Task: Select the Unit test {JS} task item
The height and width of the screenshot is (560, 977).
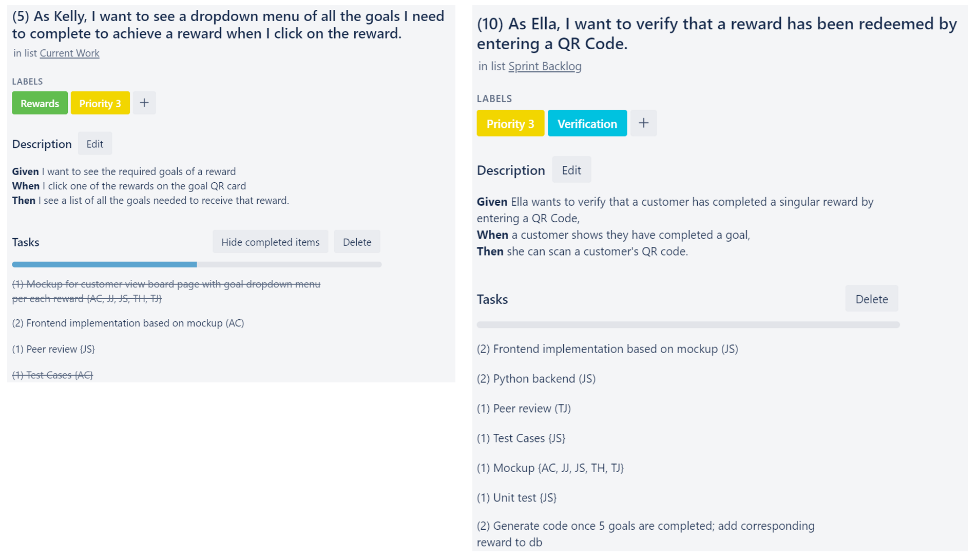Action: [x=516, y=498]
